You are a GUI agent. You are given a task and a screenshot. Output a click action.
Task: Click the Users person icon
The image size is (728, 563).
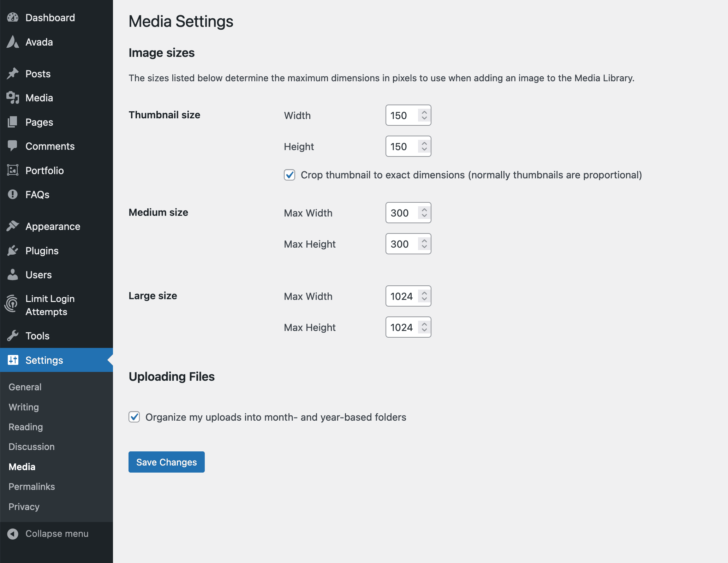click(13, 274)
